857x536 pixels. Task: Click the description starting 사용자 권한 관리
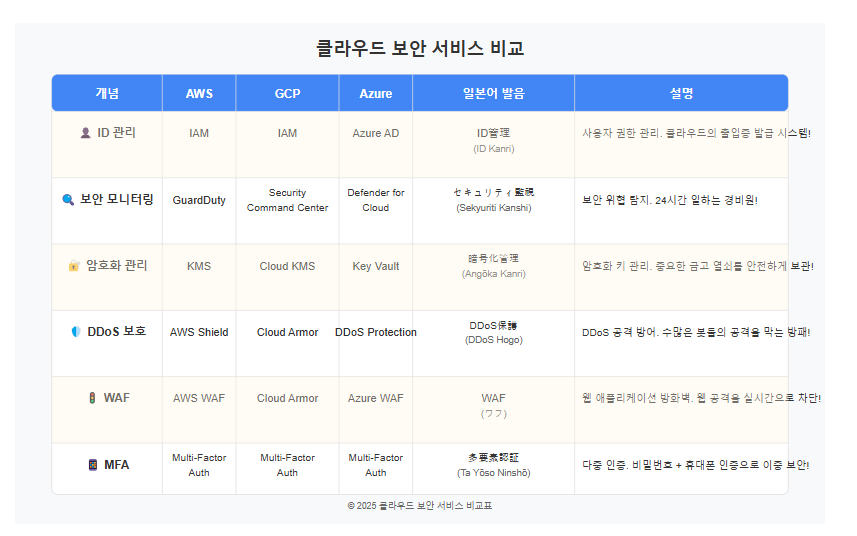(696, 133)
